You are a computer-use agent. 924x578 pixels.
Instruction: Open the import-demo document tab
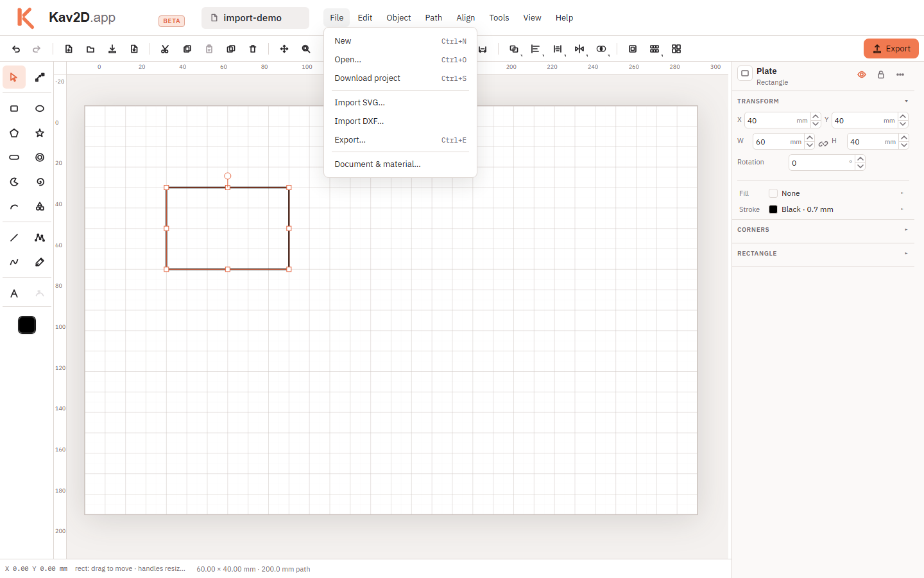[x=255, y=18]
